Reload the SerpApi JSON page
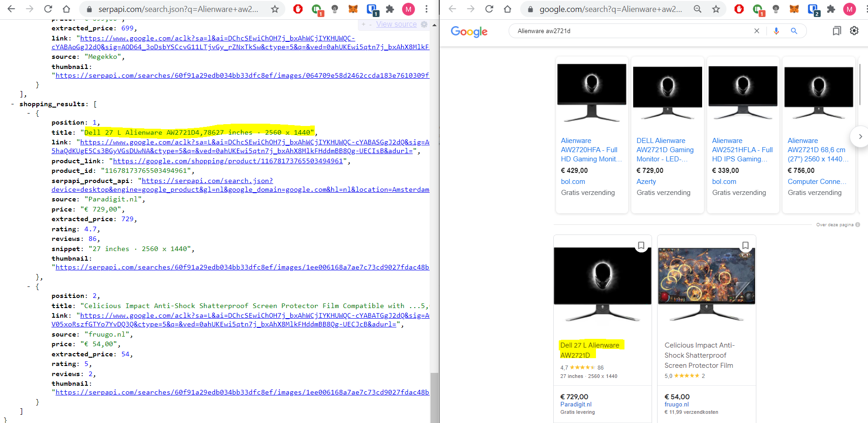 click(48, 9)
